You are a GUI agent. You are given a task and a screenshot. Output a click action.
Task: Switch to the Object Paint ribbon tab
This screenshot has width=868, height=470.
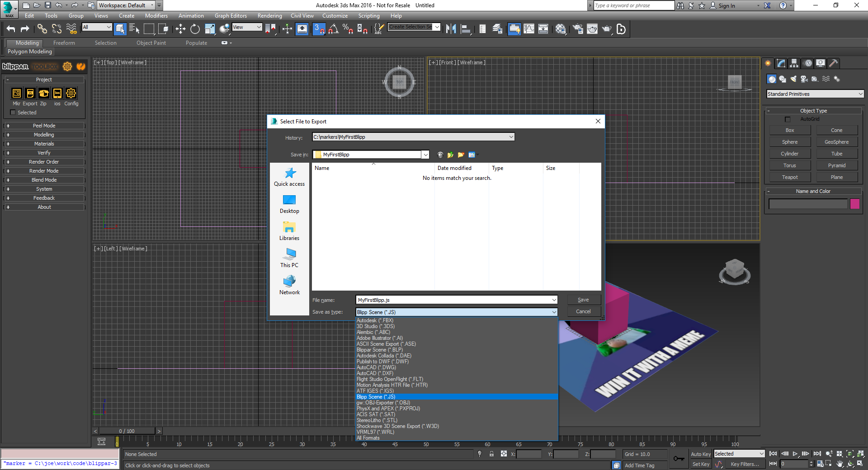point(151,43)
